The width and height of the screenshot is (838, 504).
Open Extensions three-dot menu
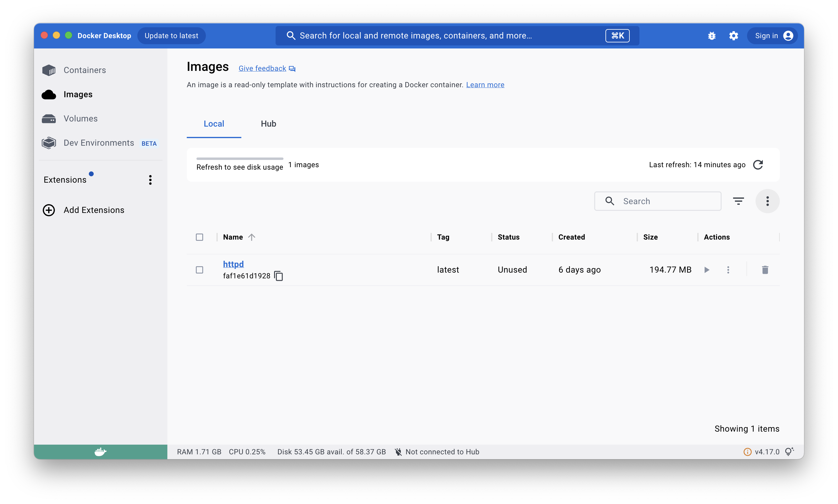[x=150, y=180]
